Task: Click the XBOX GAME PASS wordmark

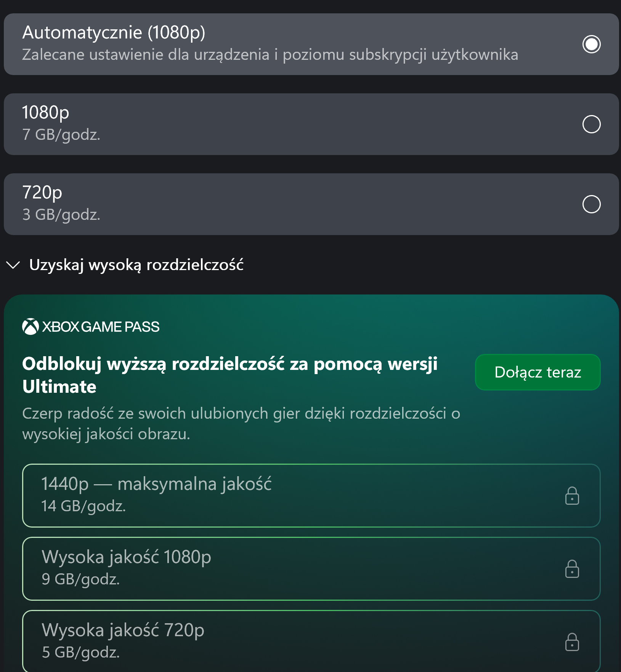Action: (x=101, y=327)
